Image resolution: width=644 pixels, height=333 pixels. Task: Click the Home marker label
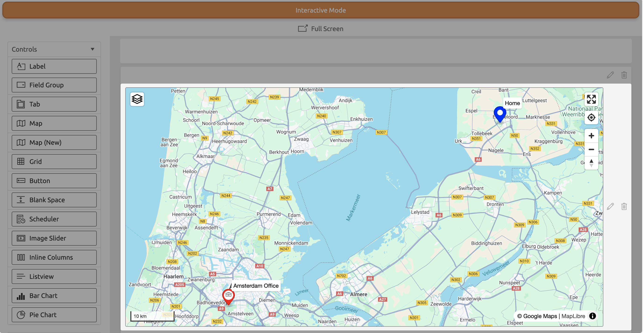512,103
